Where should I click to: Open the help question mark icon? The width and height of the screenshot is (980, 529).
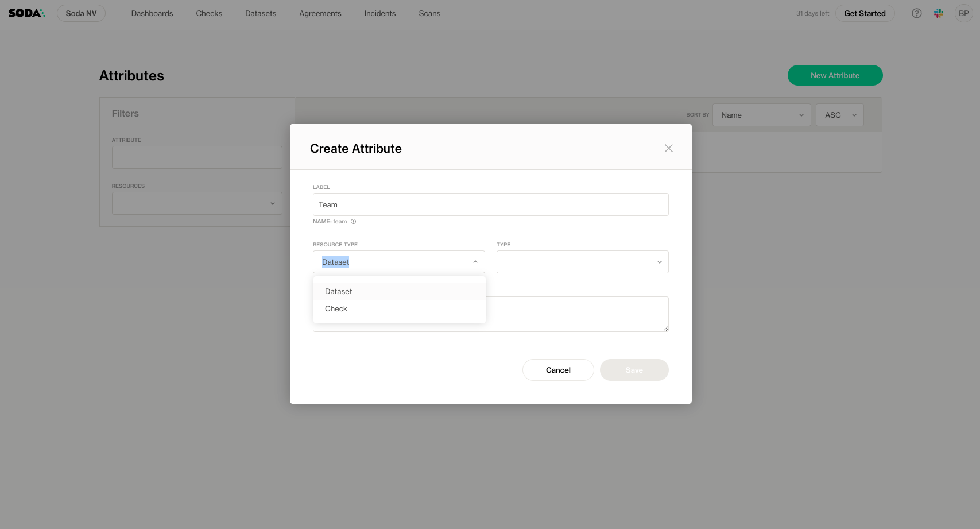pyautogui.click(x=916, y=13)
